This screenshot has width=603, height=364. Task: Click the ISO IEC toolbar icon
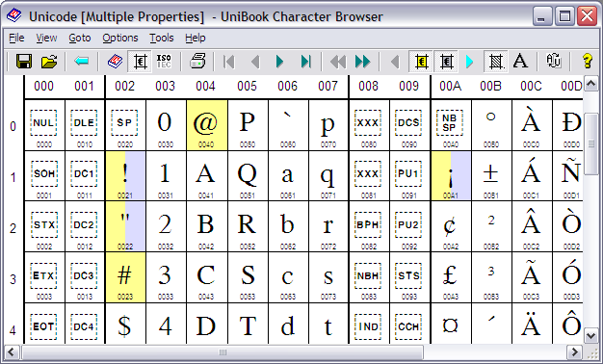pos(164,61)
